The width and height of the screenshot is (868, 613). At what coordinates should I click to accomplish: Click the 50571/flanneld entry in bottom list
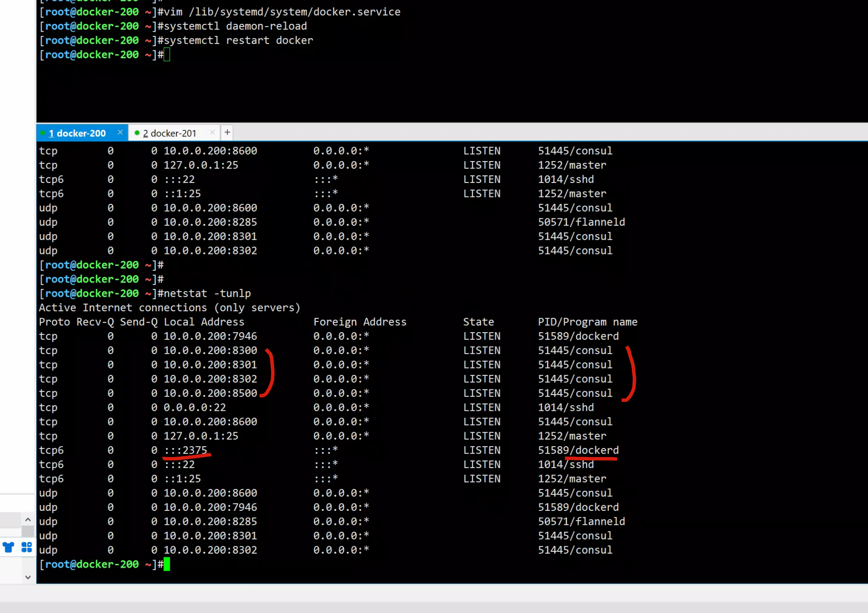[x=581, y=522]
